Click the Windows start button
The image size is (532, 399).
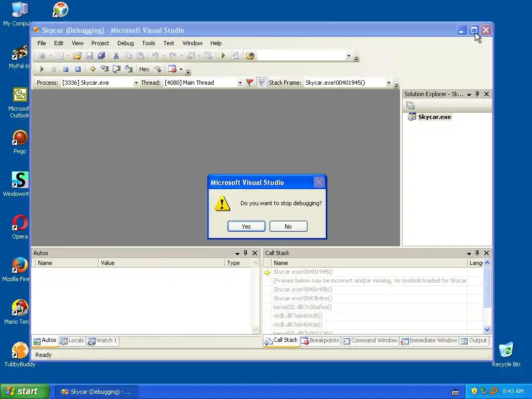pos(24,392)
